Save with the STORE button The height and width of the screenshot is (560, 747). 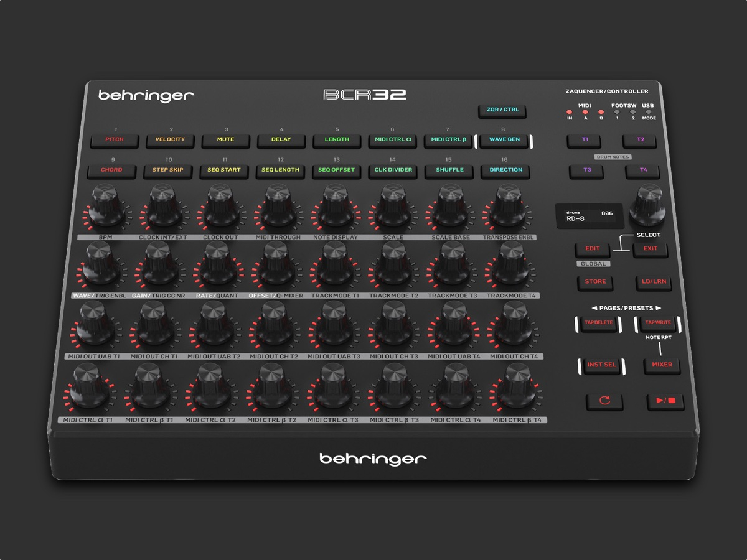click(x=595, y=282)
